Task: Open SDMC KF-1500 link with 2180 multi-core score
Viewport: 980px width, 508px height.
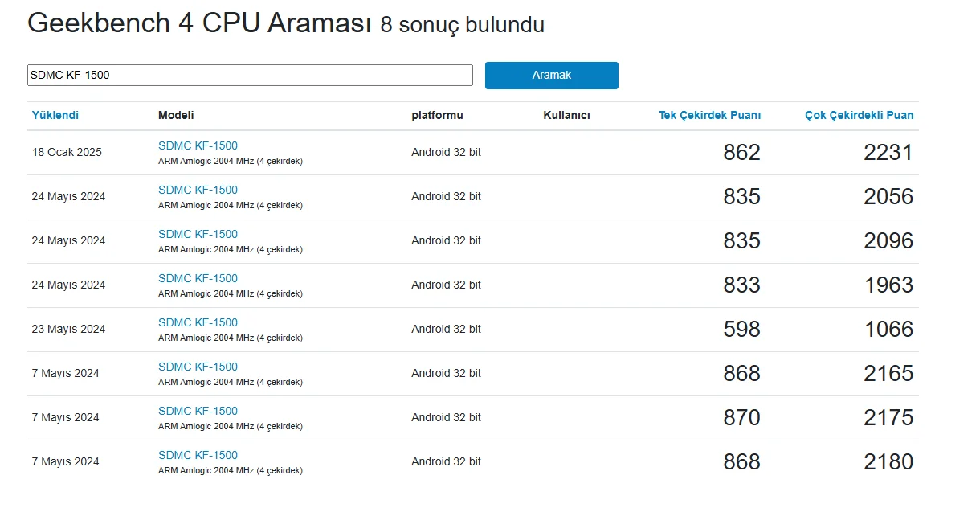Action: tap(198, 455)
